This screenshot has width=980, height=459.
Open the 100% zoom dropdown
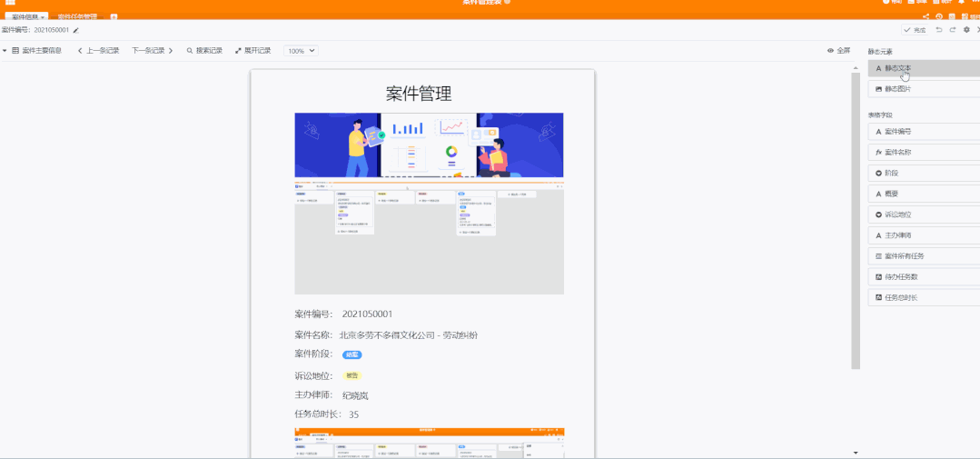(301, 51)
